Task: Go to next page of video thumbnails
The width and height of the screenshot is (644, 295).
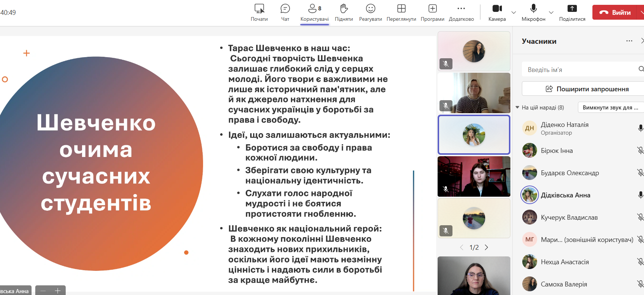Action: click(486, 248)
